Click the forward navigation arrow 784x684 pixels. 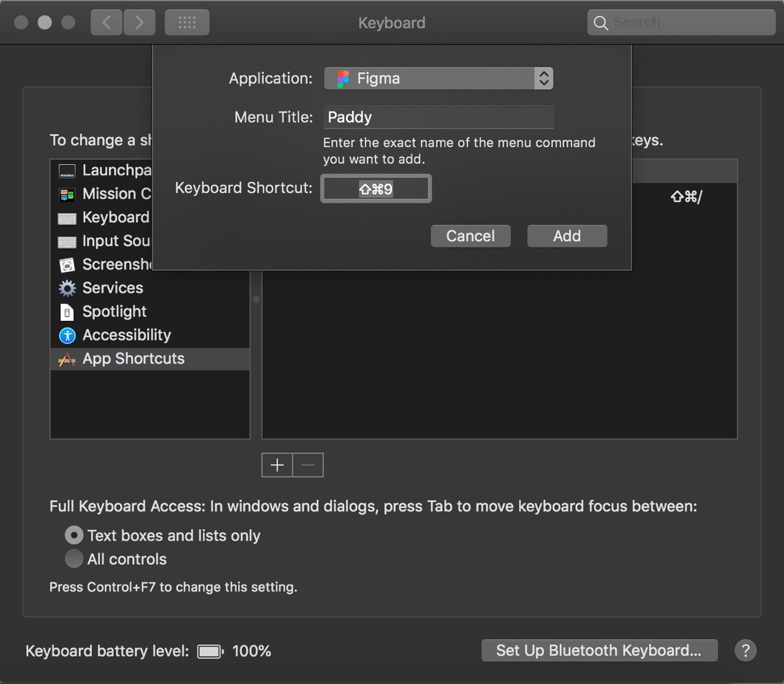point(140,23)
